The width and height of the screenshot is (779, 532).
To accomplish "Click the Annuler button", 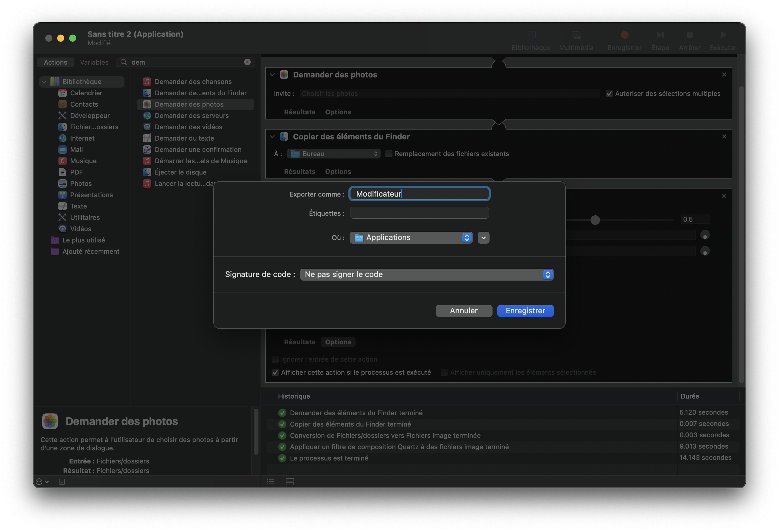I will pos(464,310).
